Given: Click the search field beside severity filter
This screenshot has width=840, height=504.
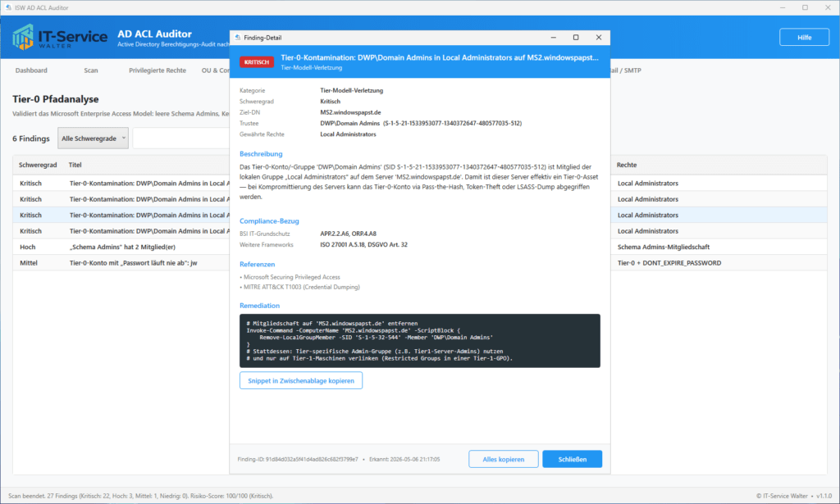Looking at the screenshot, I should [x=181, y=138].
